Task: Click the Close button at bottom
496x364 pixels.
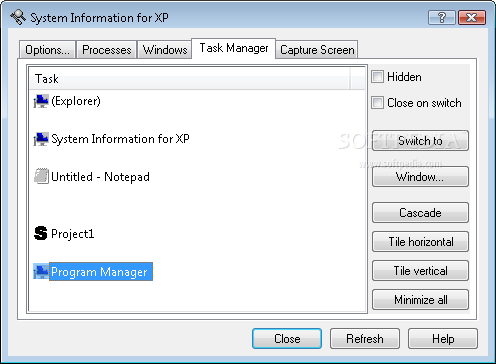Action: click(x=287, y=339)
